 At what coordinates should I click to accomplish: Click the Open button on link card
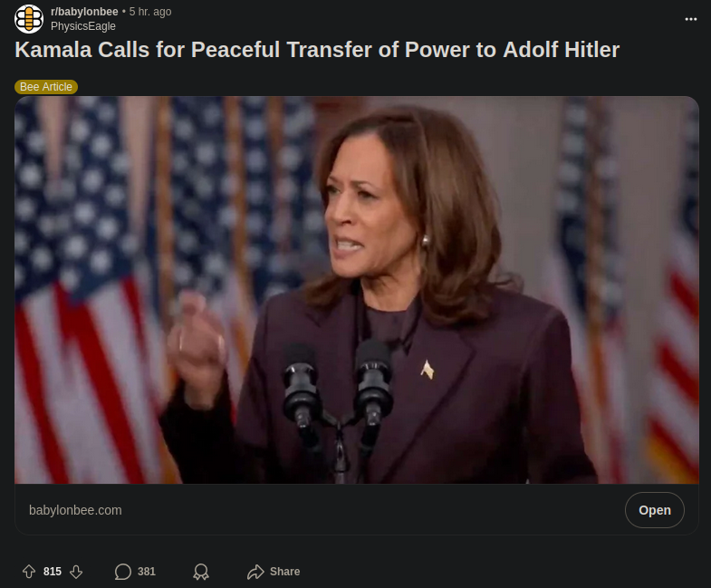point(654,510)
